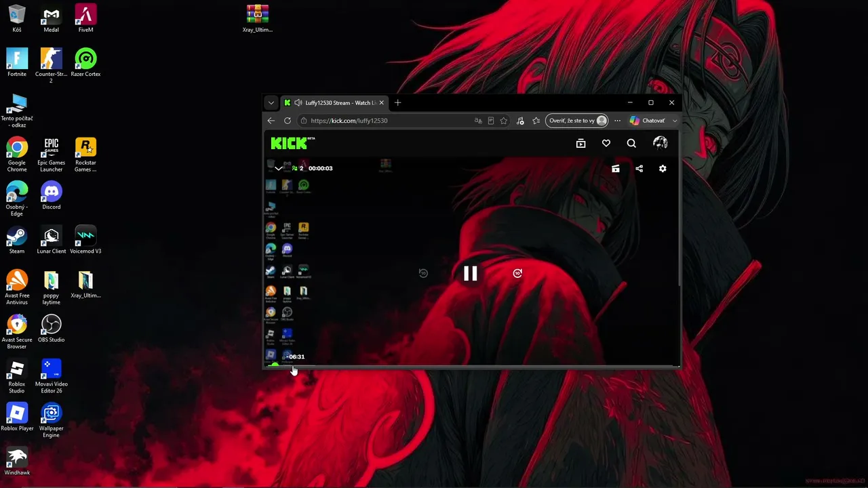This screenshot has height=488, width=868.
Task: Select the Osobný - Edge shortcut
Action: 17,199
